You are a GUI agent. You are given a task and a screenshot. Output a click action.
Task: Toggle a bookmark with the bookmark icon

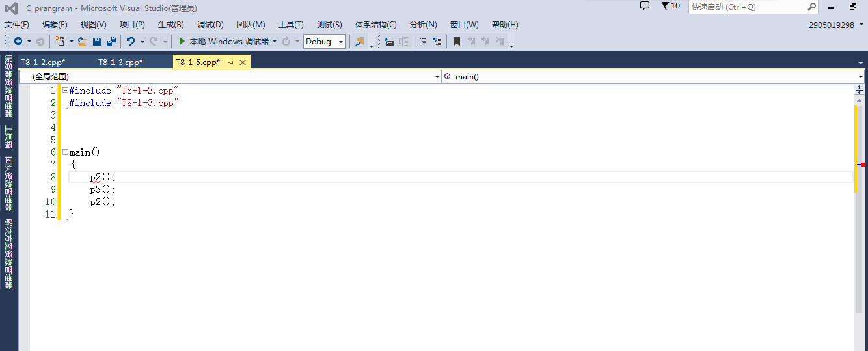coord(457,41)
